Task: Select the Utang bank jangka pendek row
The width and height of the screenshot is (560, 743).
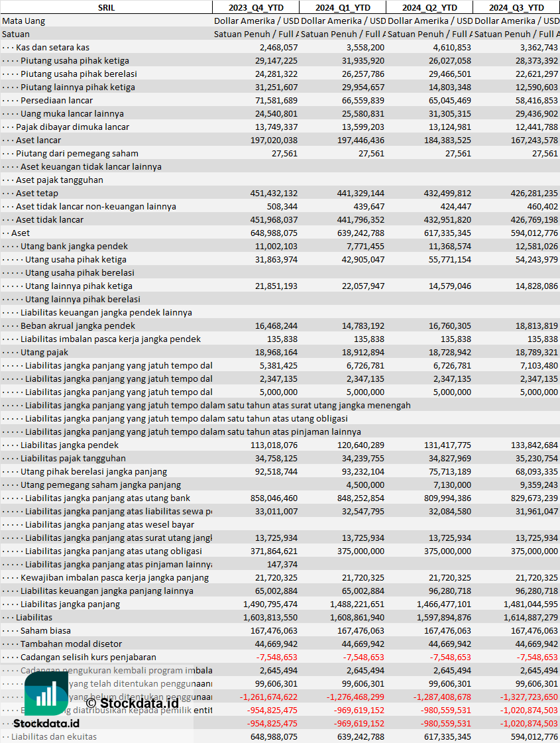Action: 74,246
